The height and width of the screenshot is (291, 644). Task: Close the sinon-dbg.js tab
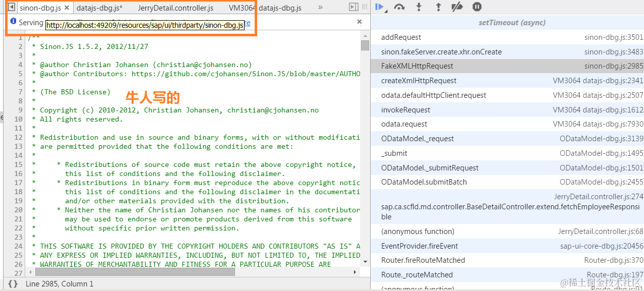coord(67,8)
